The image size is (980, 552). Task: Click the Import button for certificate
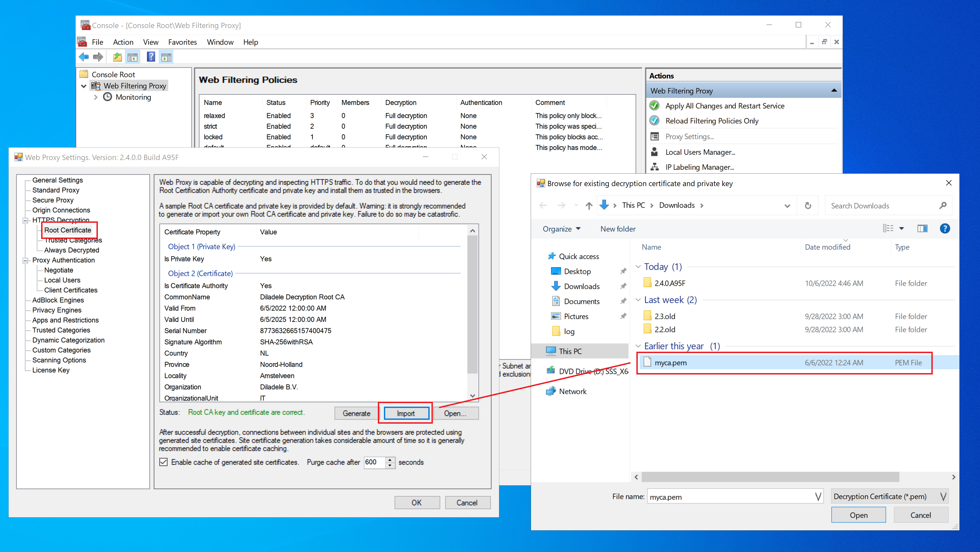(405, 413)
